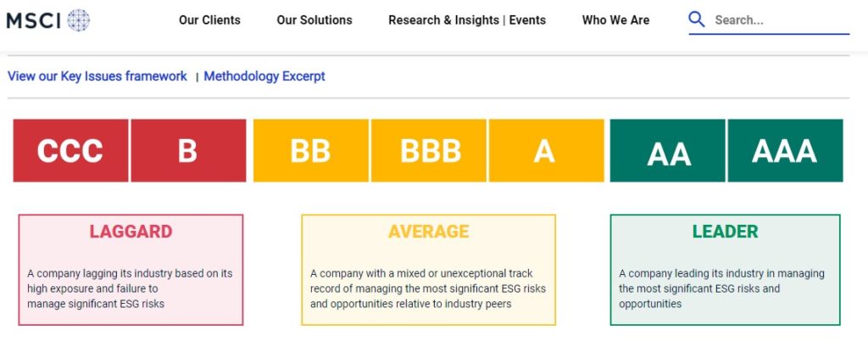Click the red CCC rating tile
Viewport: 868px width, 347px height.
[70, 150]
